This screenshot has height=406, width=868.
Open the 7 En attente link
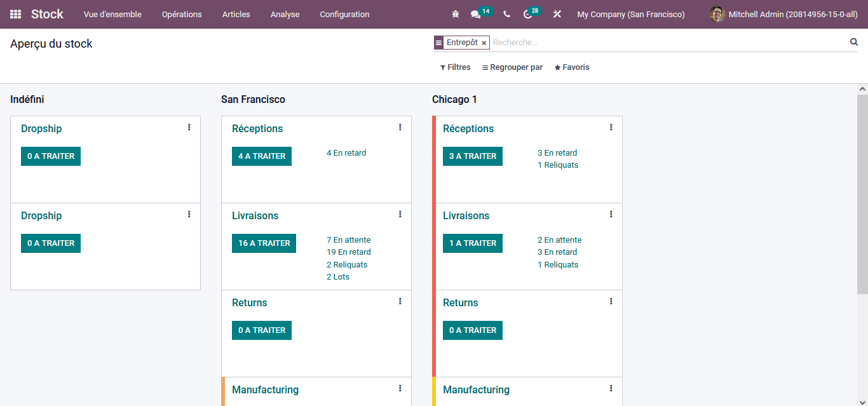[x=348, y=240]
